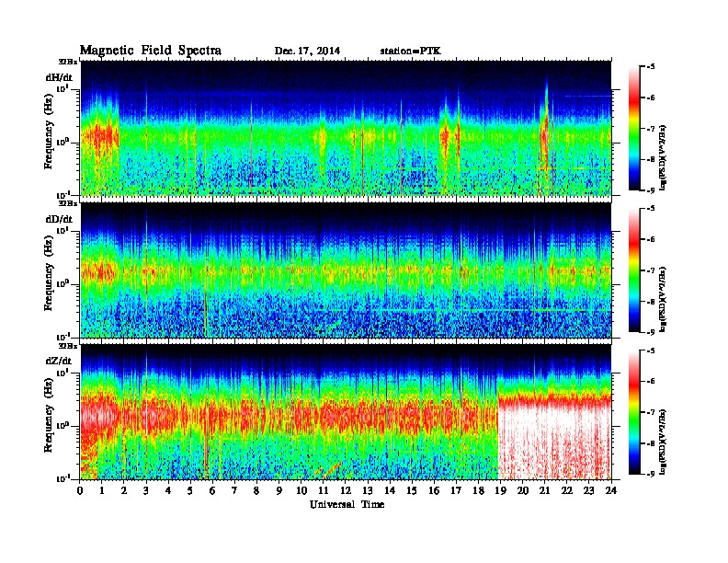
Task: Click the time axis tick label "6"
Action: coord(212,491)
